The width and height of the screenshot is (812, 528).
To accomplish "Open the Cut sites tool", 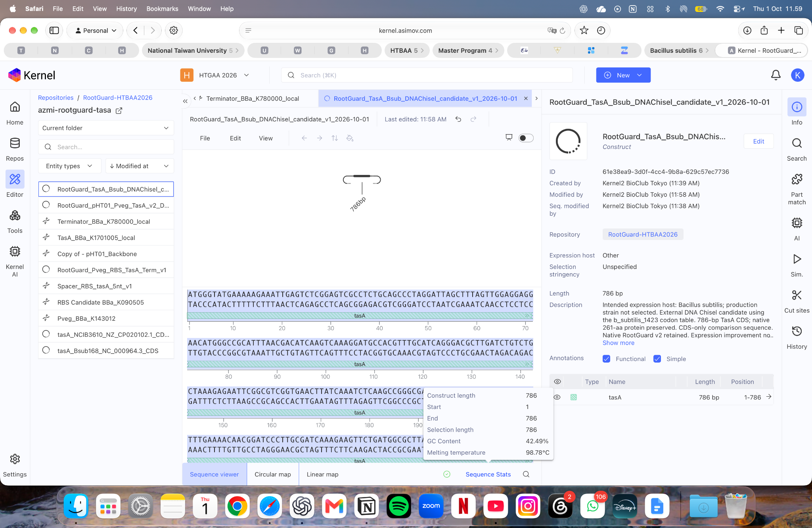I will click(x=797, y=301).
